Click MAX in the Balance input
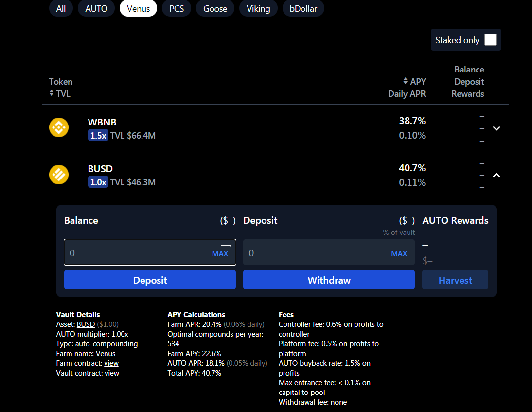Screen dimensions: 532x412 (x=220, y=254)
